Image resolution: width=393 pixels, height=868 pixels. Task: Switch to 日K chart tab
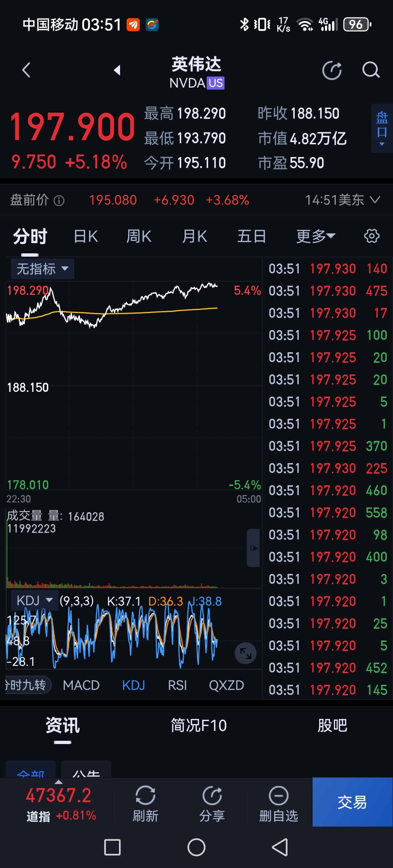[x=86, y=236]
